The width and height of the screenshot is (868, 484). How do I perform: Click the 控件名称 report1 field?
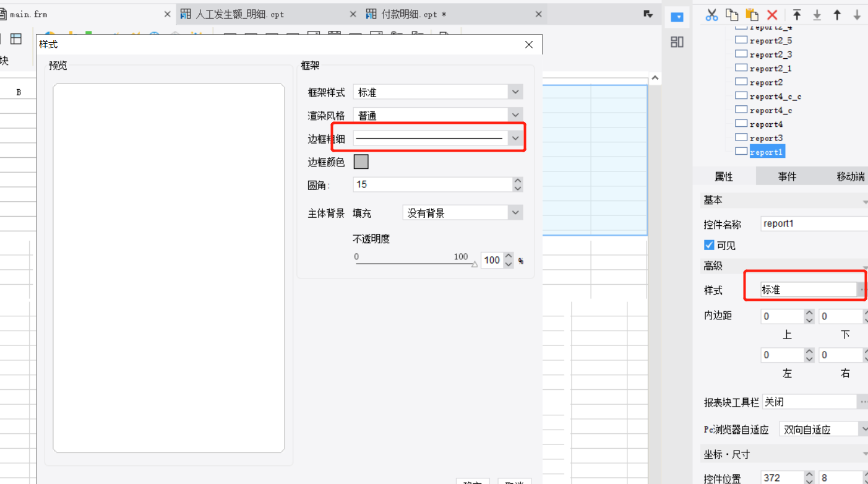(x=814, y=223)
